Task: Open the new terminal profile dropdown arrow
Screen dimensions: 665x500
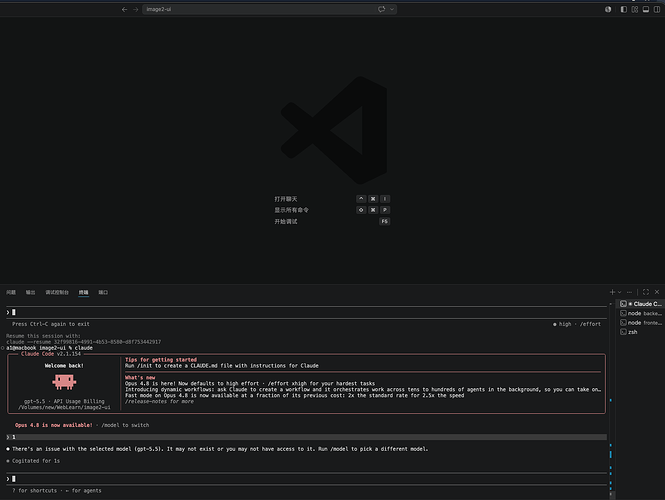Action: (x=620, y=292)
